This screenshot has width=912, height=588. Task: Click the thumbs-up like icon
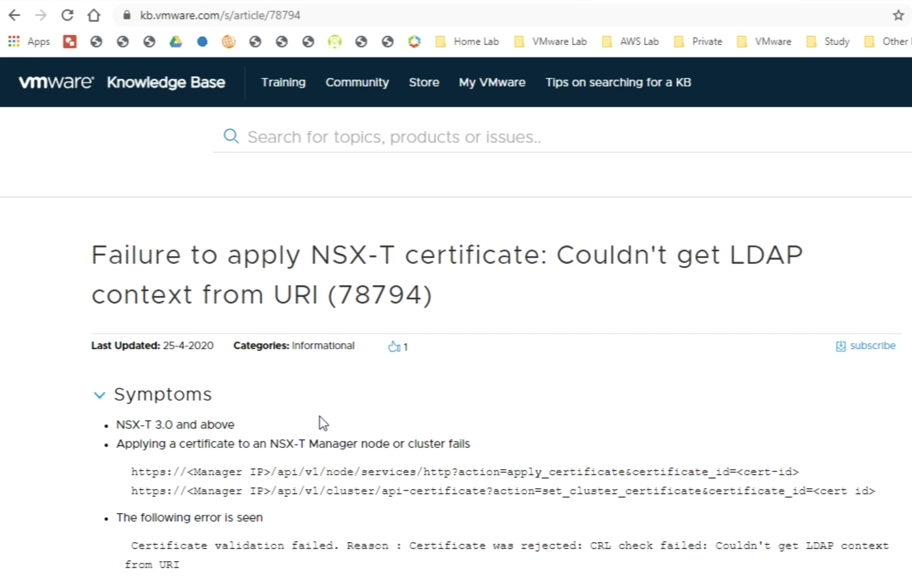click(x=394, y=347)
